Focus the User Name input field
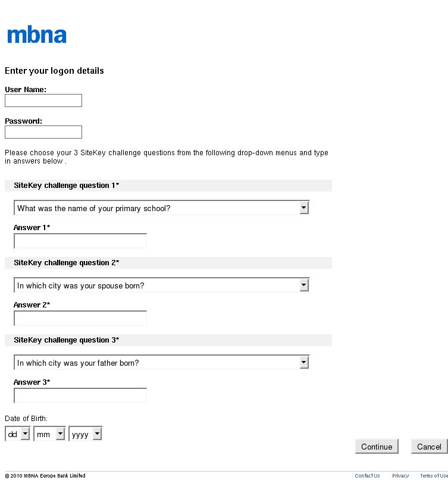 tap(43, 101)
